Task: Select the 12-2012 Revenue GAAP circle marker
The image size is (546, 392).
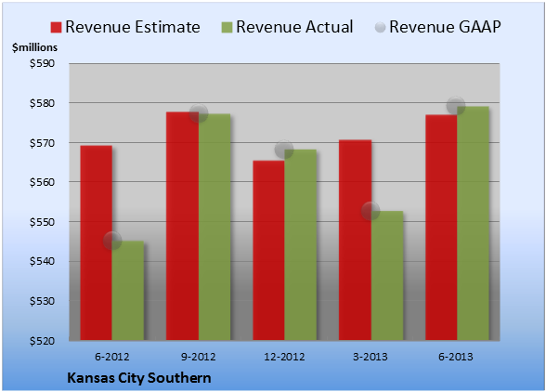Action: pos(284,150)
